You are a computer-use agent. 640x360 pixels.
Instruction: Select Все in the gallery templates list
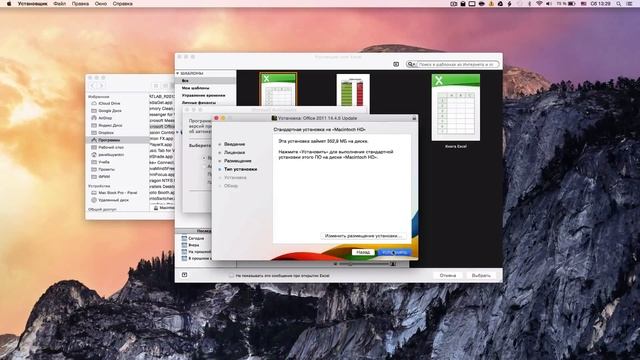pyautogui.click(x=206, y=81)
